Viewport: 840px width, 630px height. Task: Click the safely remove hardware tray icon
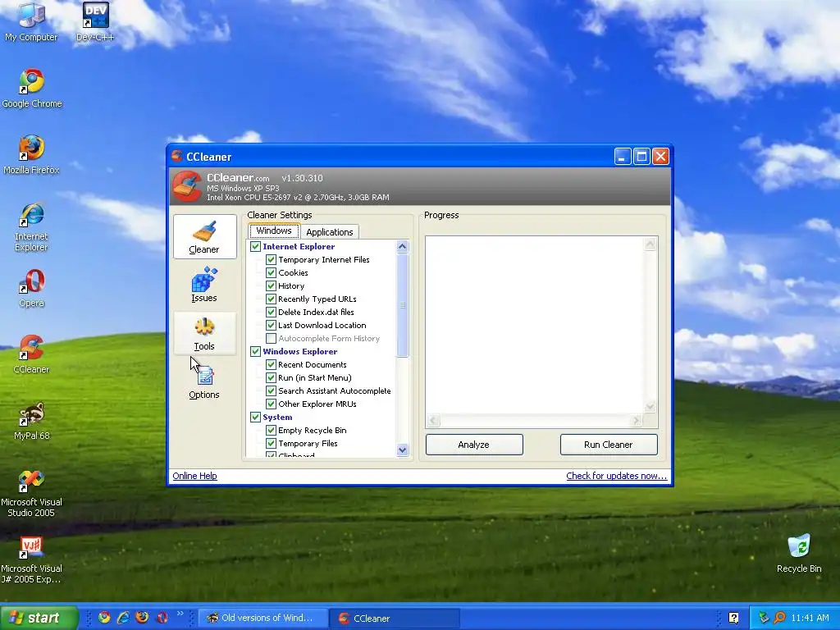click(764, 618)
